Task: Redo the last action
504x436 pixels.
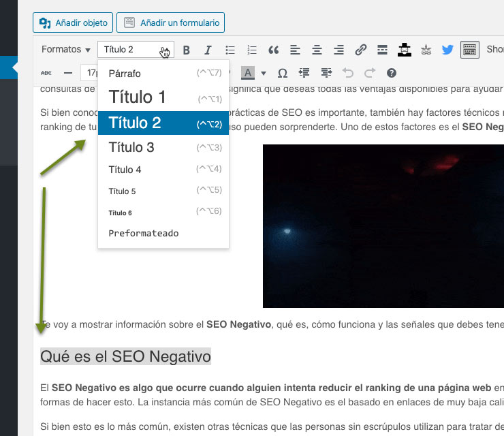Action: tap(370, 73)
